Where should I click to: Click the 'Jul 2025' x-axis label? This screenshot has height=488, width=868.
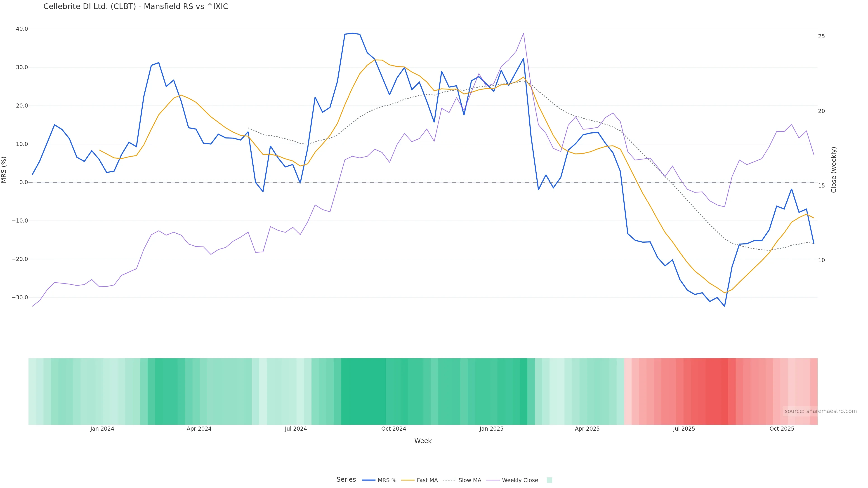684,429
